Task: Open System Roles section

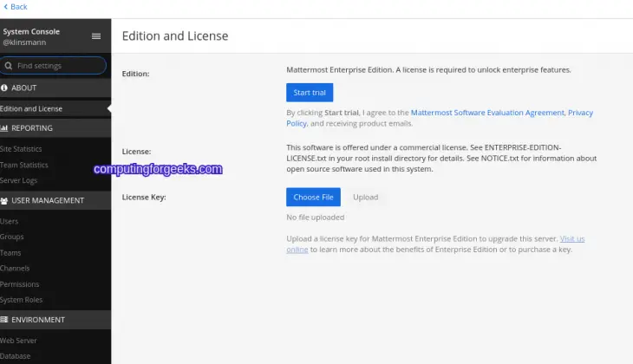Action: 21,300
